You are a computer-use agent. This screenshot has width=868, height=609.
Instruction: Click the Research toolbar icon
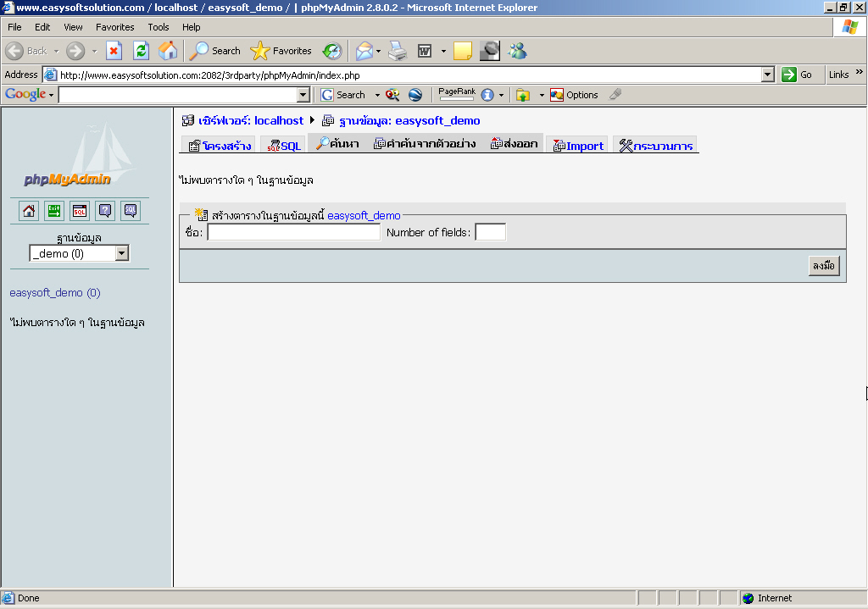pyautogui.click(x=489, y=51)
